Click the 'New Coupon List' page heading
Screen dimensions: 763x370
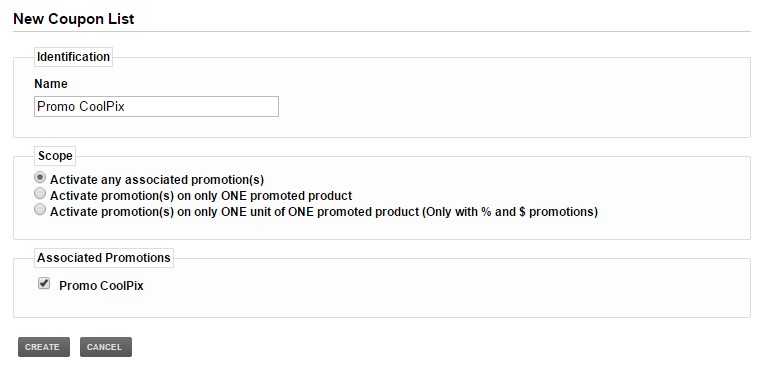(73, 19)
